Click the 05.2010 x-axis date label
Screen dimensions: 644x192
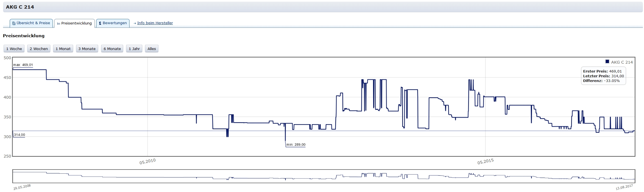pyautogui.click(x=148, y=161)
